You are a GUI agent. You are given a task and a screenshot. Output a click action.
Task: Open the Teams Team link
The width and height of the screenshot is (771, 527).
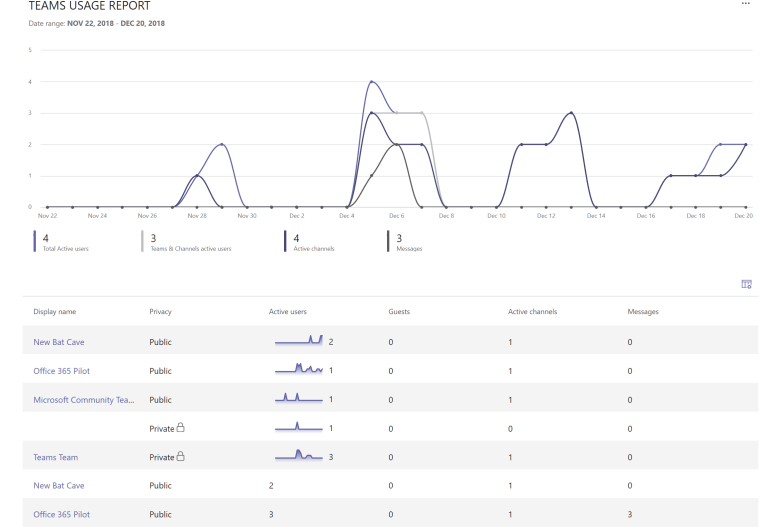56,457
